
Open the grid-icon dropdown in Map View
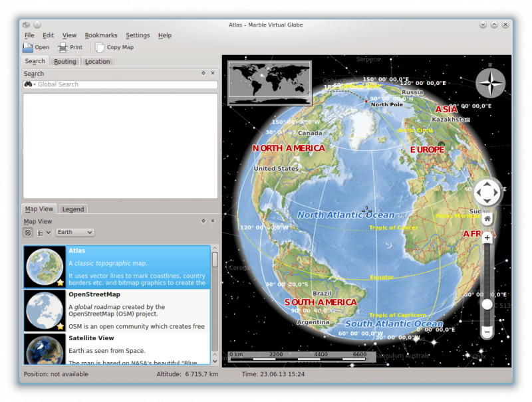pyautogui.click(x=44, y=233)
